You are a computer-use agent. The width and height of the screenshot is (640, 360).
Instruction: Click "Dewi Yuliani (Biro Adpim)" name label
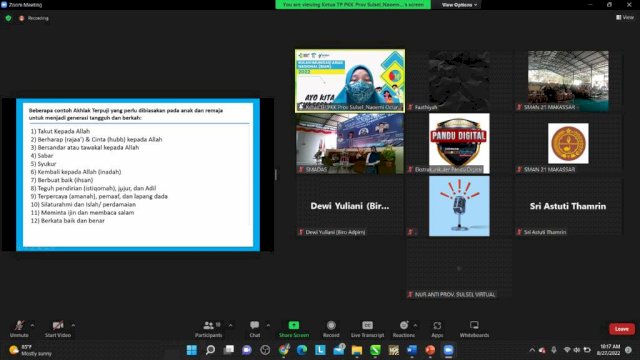(336, 232)
